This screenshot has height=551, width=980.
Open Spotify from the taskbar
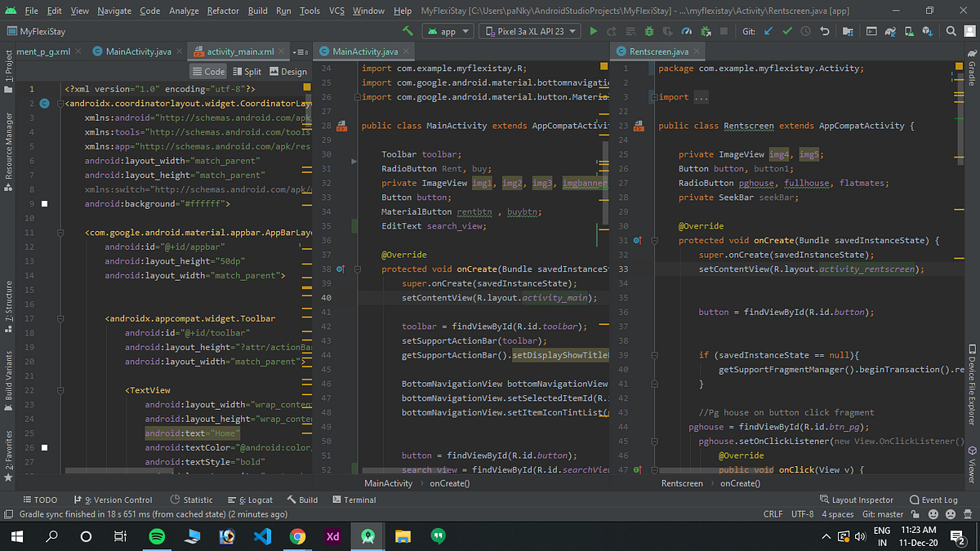pos(157,536)
